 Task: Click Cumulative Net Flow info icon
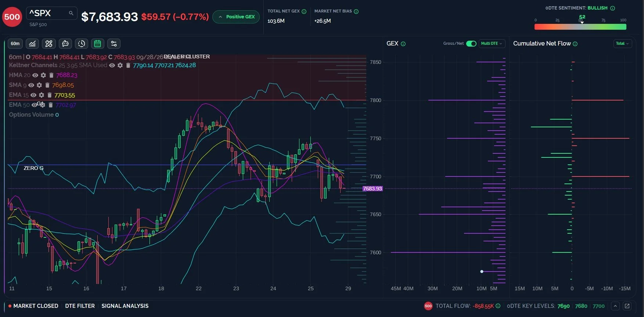(x=575, y=44)
